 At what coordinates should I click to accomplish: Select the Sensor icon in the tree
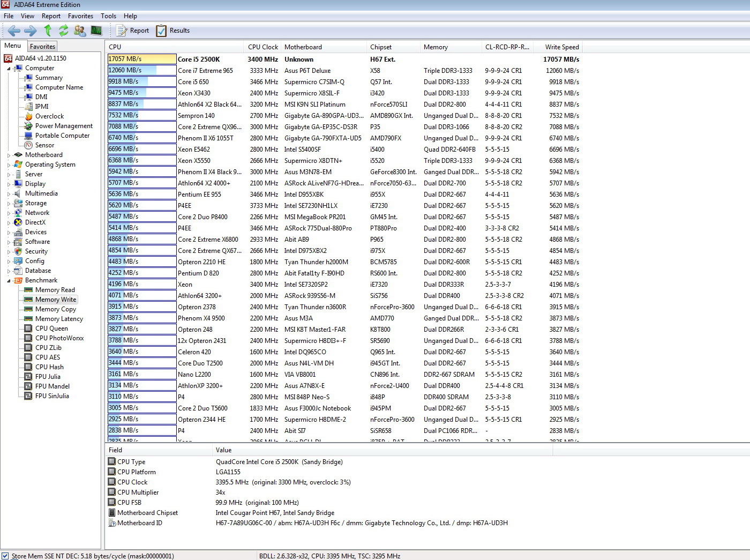click(28, 145)
